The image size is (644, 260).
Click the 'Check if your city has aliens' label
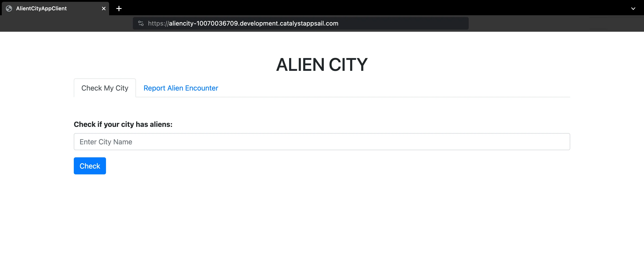tap(123, 124)
